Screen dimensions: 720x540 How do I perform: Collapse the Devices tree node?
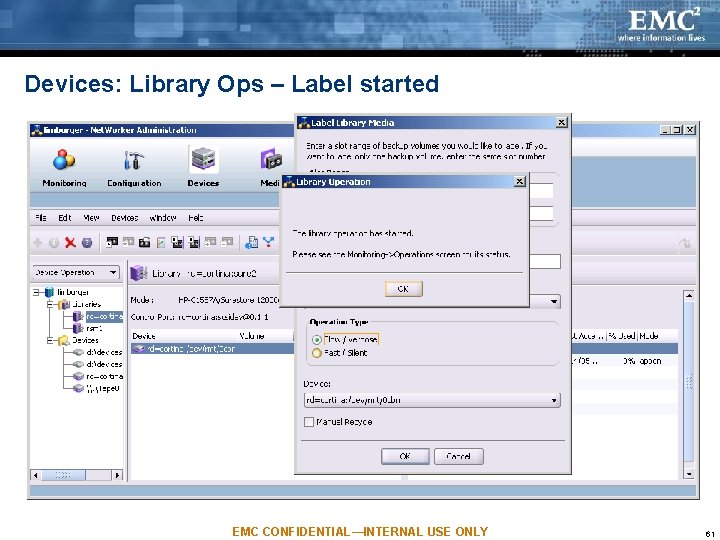point(50,340)
